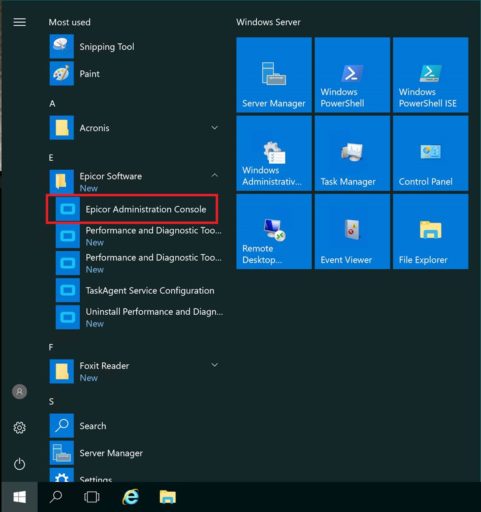Open the Remote Desktop tile
This screenshot has width=481, height=512.
click(274, 232)
